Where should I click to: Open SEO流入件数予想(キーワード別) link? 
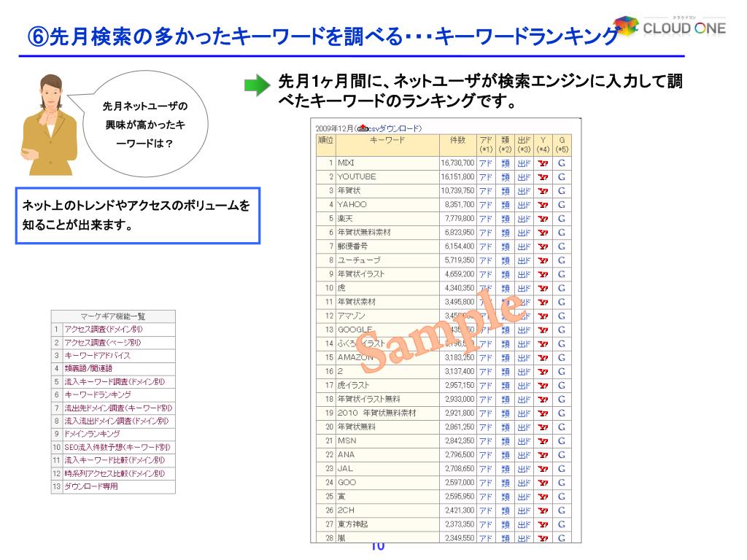click(117, 448)
